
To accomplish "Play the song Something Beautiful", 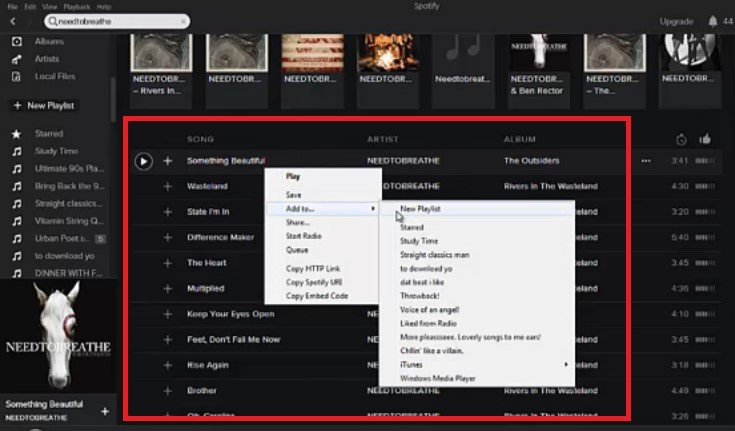I will click(x=143, y=161).
